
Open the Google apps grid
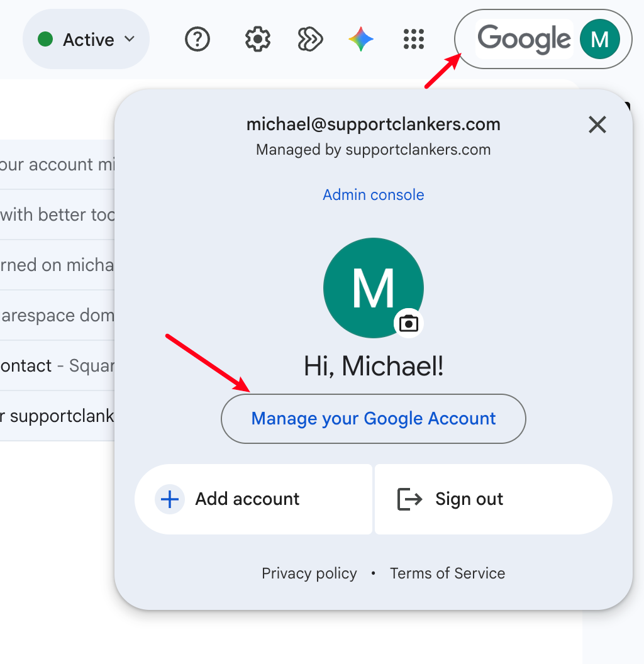[414, 39]
